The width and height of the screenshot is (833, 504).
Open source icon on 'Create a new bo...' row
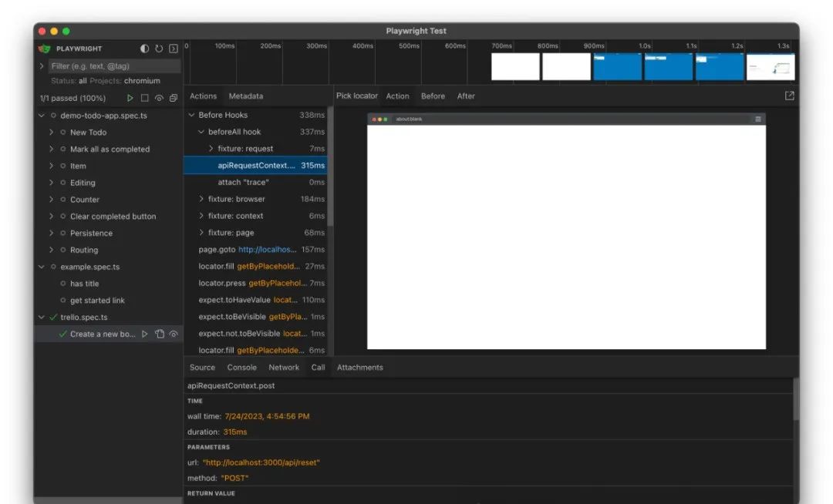(160, 334)
